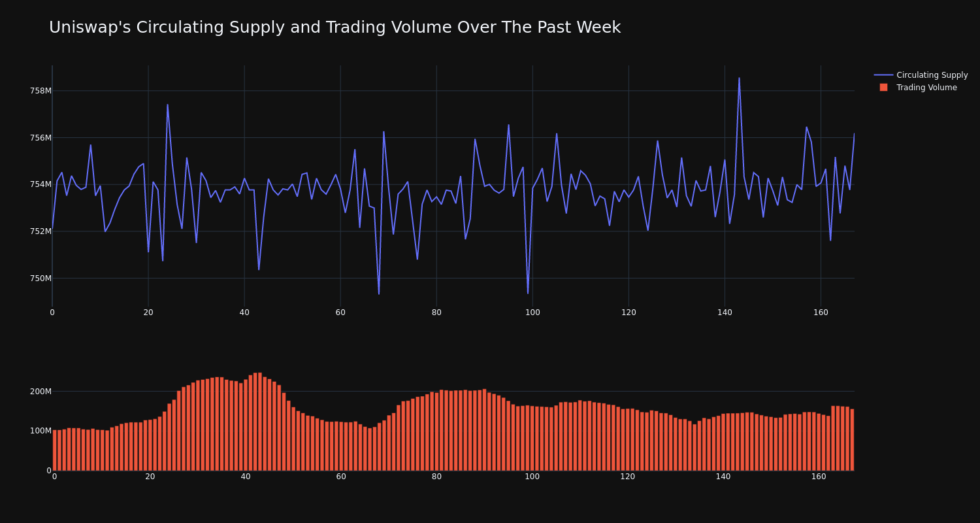Select the 758M label on the supply axis
Viewport: 980px width, 523px height.
[41, 91]
